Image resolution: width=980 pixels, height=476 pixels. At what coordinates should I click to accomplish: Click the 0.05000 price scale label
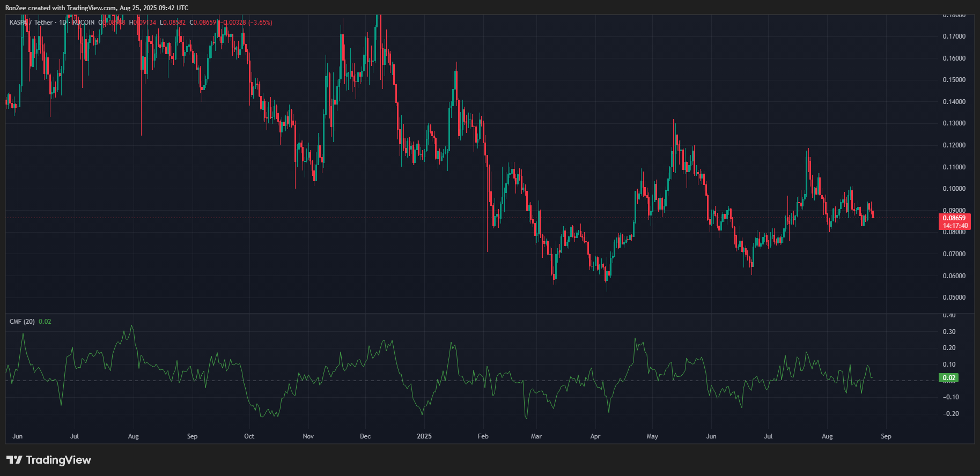click(x=954, y=297)
